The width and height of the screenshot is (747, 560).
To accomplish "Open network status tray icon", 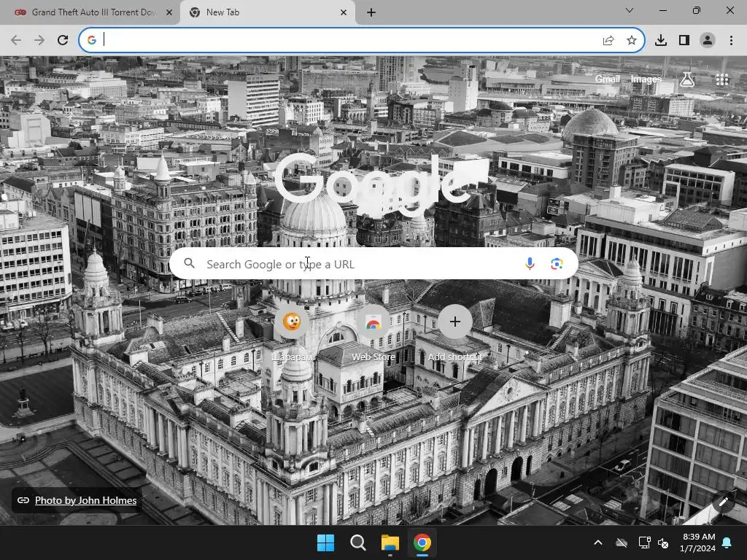I will click(644, 542).
